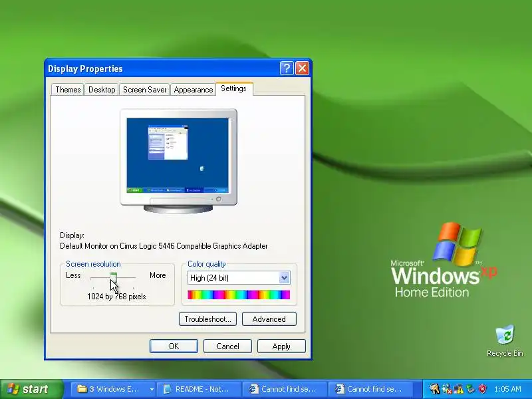Image resolution: width=532 pixels, height=399 pixels.
Task: Click the network warning tray icon
Action: point(458,389)
